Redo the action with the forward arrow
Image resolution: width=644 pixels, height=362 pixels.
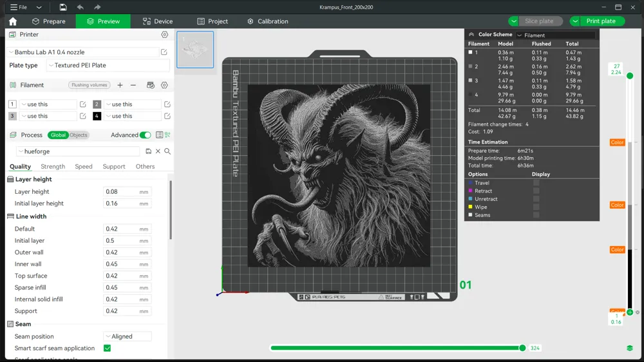coord(97,7)
